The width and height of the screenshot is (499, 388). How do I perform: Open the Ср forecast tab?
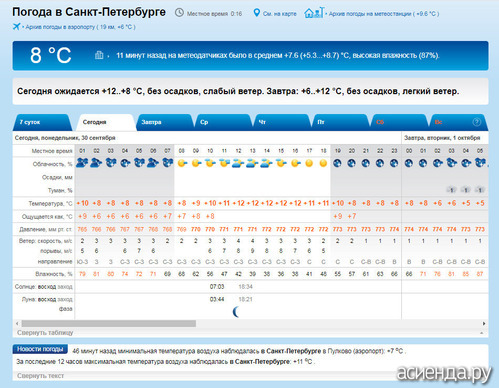[x=223, y=122]
